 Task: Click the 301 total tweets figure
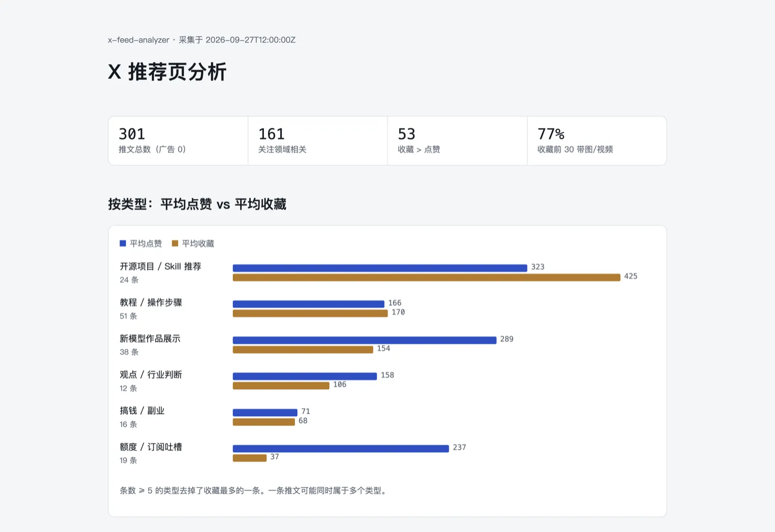[132, 134]
